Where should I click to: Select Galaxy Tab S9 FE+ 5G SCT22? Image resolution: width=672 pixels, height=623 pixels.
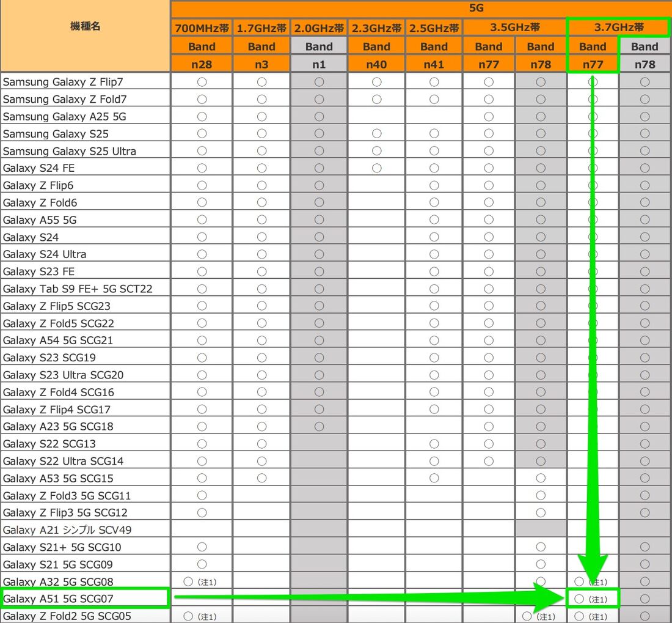pos(78,289)
